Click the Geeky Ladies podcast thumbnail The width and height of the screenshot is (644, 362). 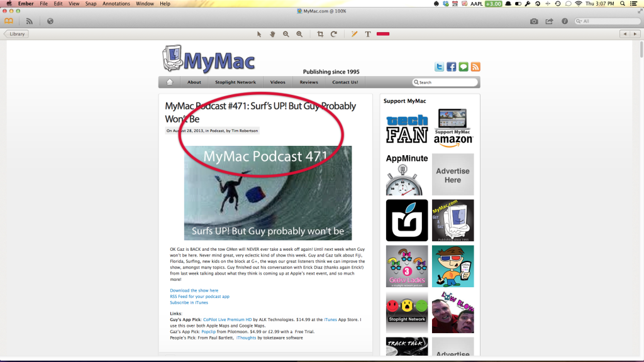click(407, 266)
